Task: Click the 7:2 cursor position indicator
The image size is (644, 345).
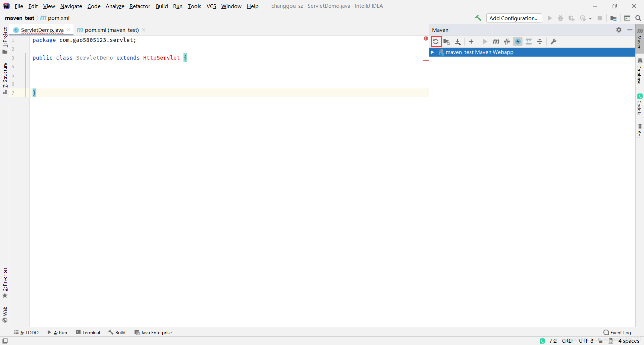Action: point(553,341)
